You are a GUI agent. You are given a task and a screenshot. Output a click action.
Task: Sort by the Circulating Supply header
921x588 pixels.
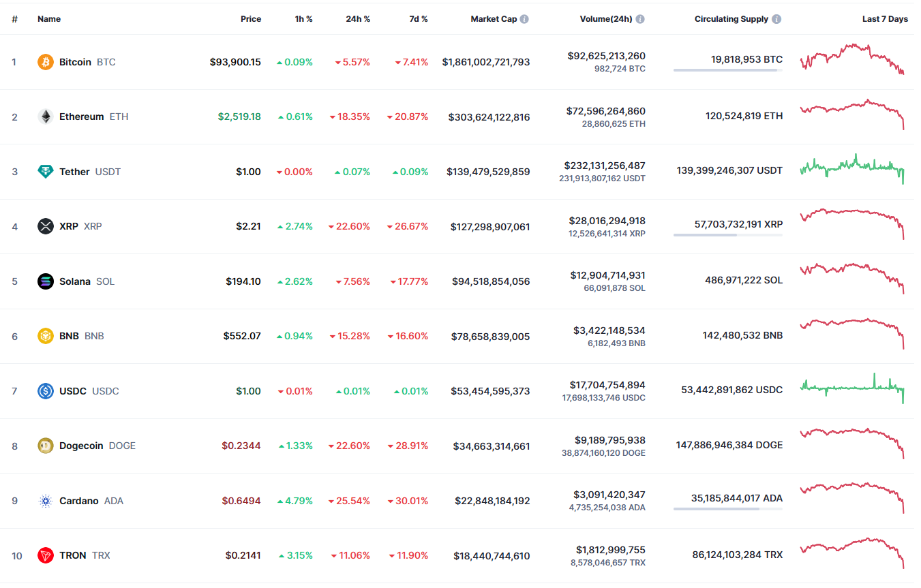(x=731, y=19)
